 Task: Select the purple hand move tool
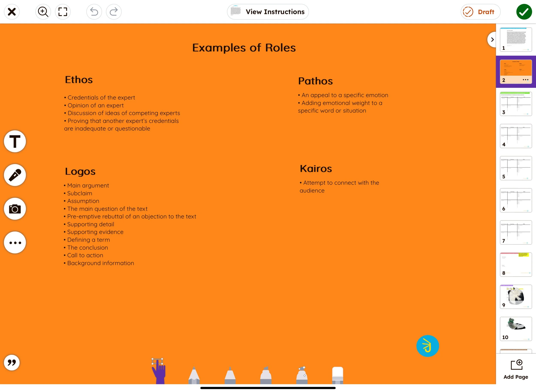point(158,373)
